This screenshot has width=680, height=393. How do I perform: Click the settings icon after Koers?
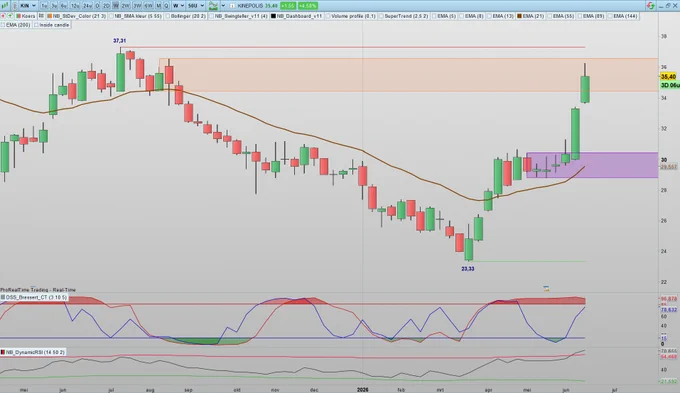point(41,16)
